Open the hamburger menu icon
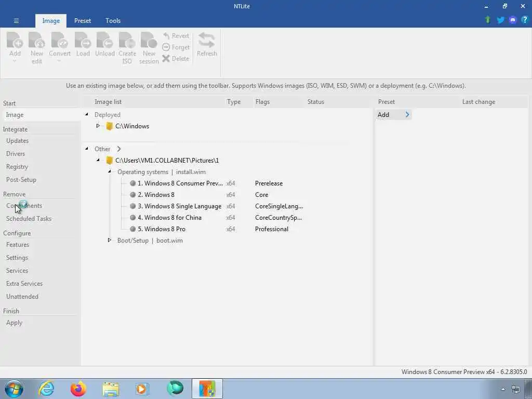The image size is (532, 399). [16, 21]
